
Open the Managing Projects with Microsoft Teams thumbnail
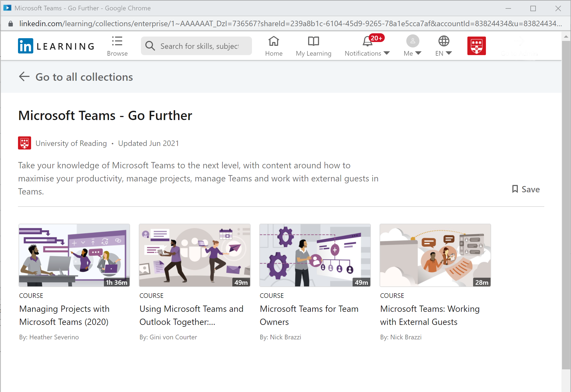(74, 255)
